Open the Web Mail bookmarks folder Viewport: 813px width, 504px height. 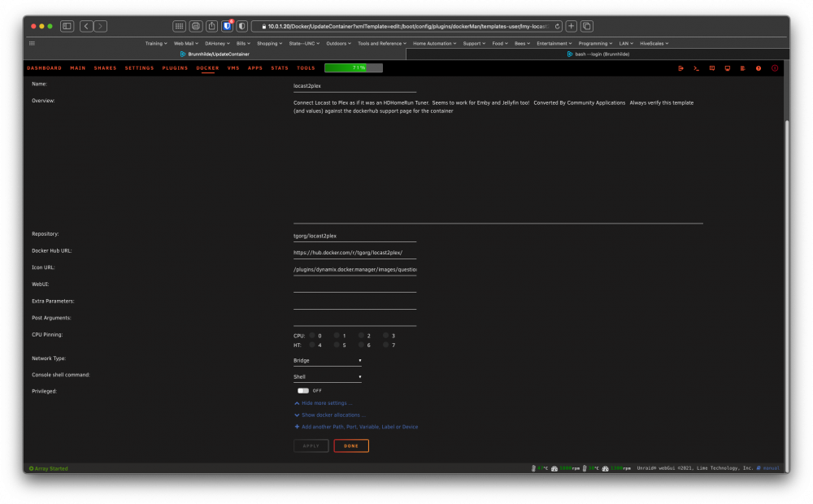tap(185, 44)
